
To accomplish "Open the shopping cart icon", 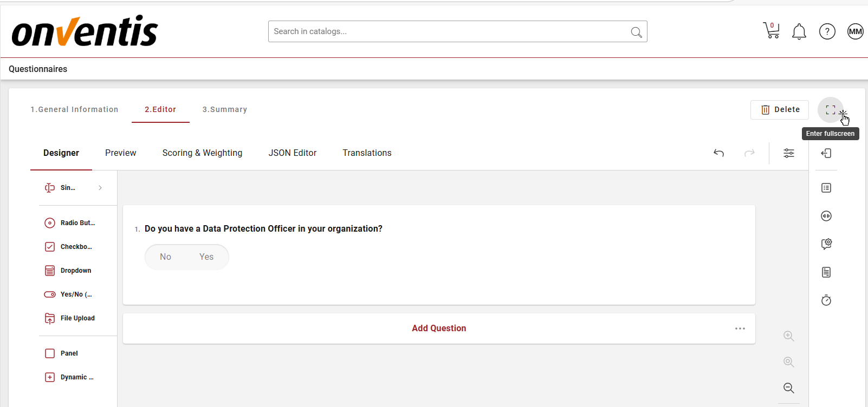I will [771, 31].
